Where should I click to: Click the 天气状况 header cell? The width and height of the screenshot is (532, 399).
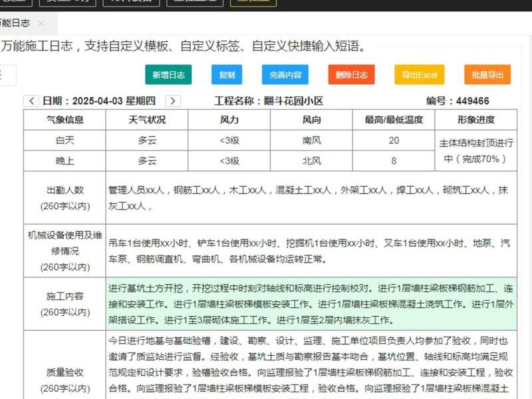tap(147, 120)
